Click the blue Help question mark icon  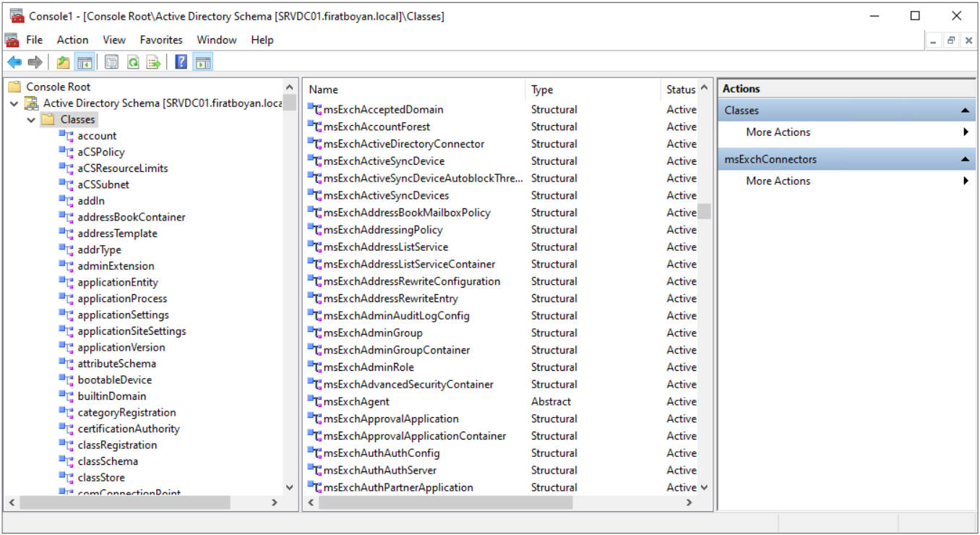pos(181,63)
